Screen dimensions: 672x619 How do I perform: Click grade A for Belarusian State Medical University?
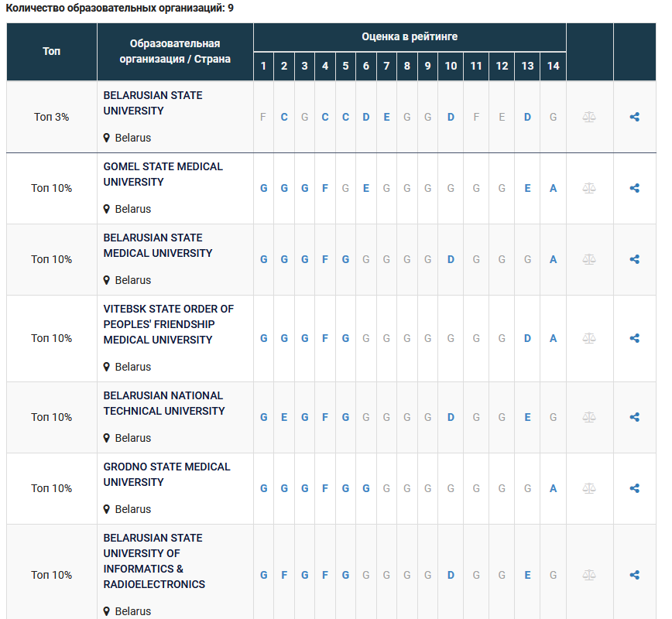click(x=553, y=259)
